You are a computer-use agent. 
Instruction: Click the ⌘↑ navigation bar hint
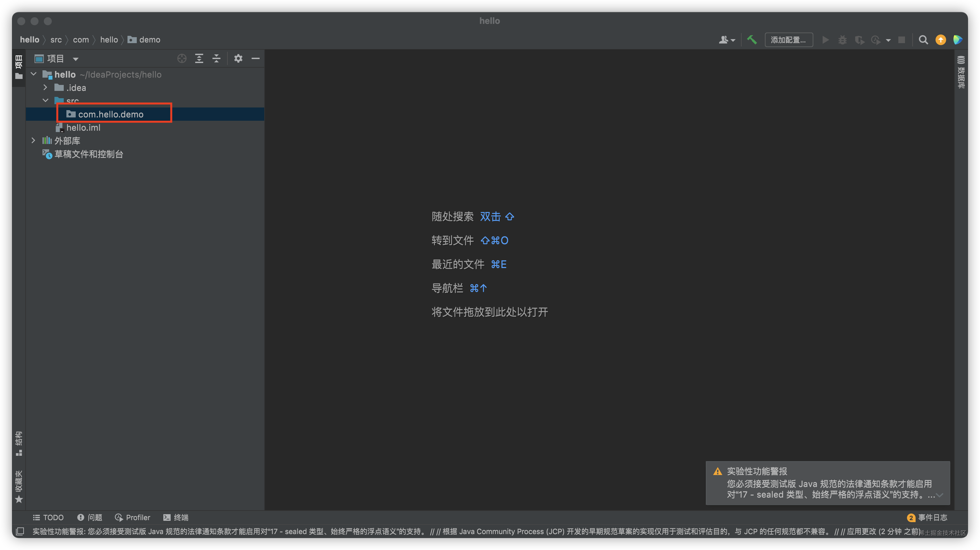[478, 289]
